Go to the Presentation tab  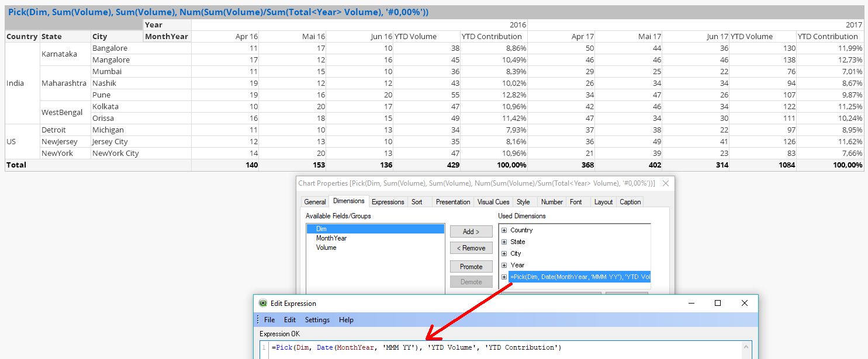(x=453, y=202)
